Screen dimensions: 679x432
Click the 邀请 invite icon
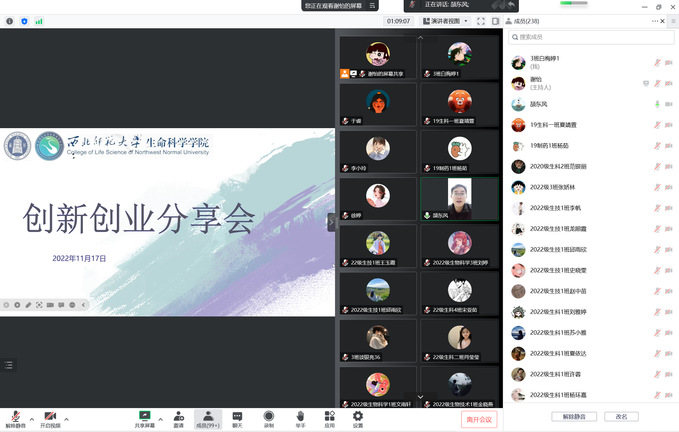(178, 417)
